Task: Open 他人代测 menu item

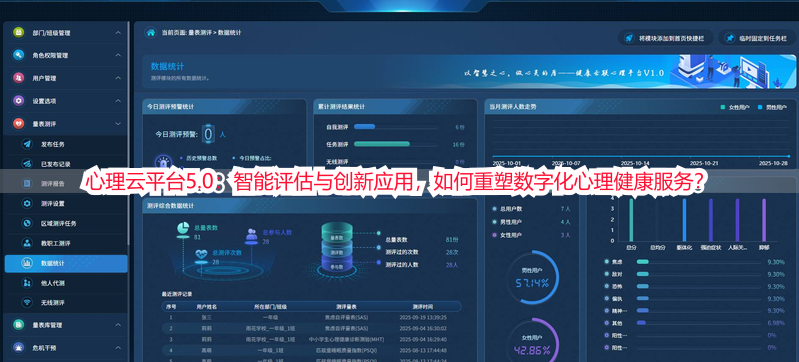Action: 66,283
